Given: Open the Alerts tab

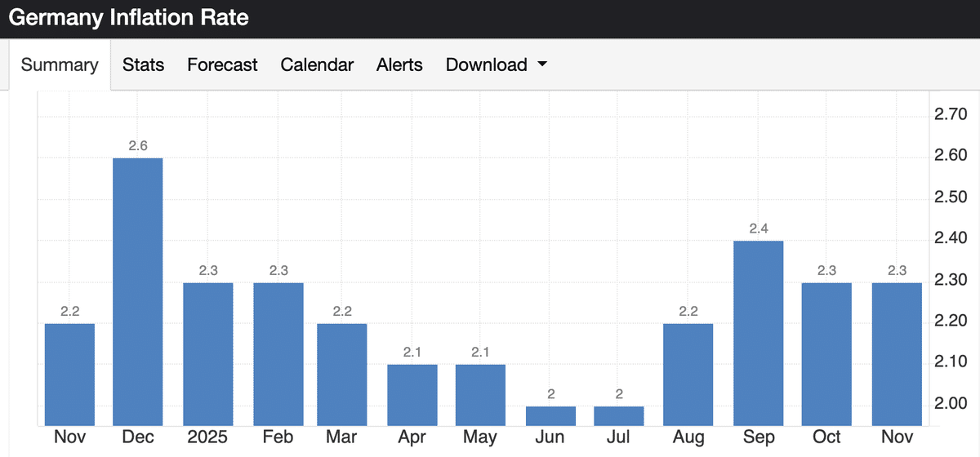Looking at the screenshot, I should pos(399,65).
